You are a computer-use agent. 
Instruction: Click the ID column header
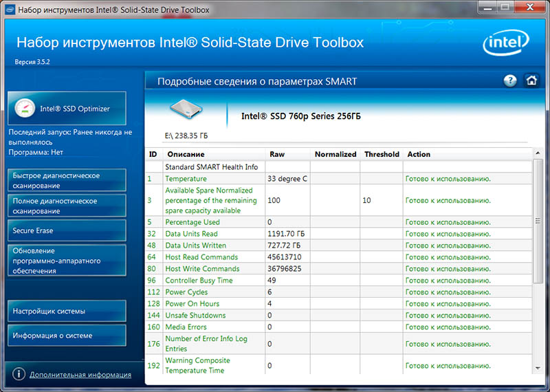(x=153, y=154)
